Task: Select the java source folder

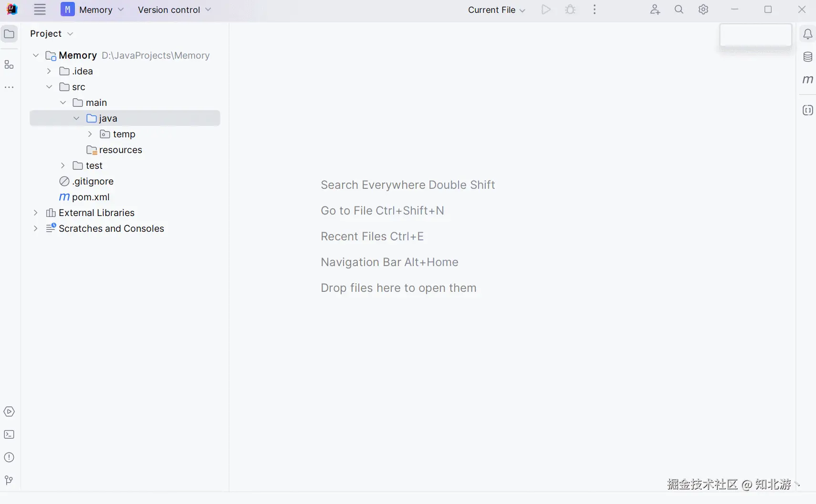Action: point(125,118)
